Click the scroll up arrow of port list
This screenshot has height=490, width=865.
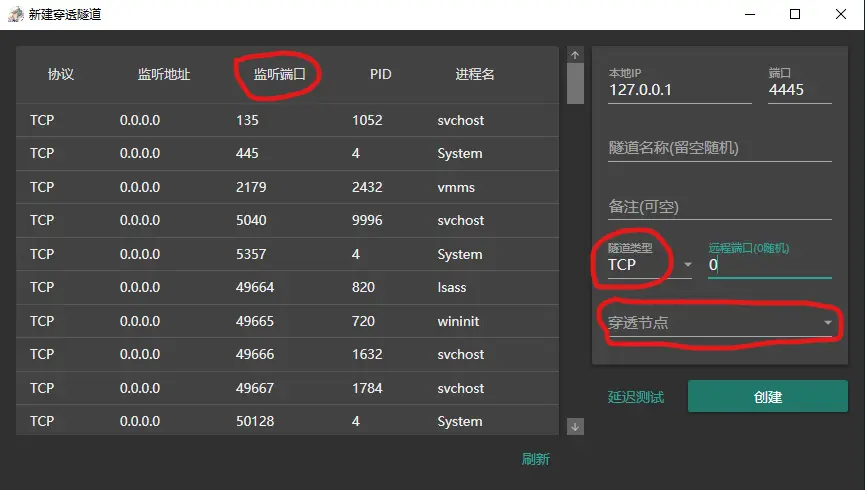point(575,55)
